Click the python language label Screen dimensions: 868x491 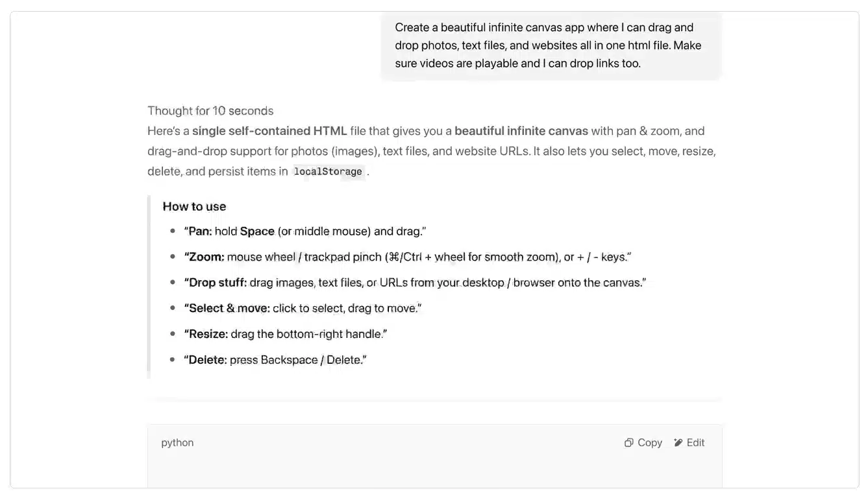click(x=177, y=443)
